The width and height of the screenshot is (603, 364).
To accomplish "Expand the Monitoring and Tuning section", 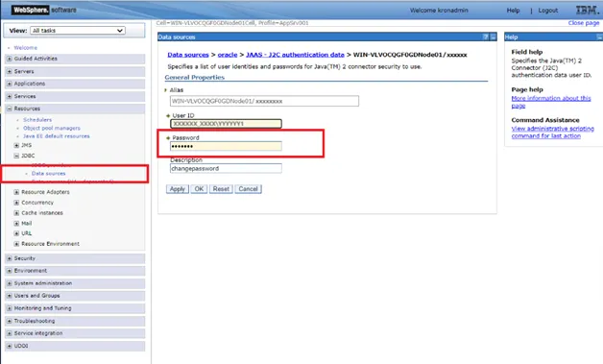I will [x=10, y=308].
